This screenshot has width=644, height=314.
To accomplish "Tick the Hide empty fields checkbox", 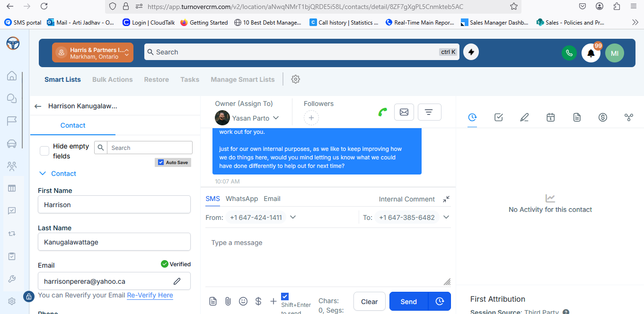I will [44, 151].
